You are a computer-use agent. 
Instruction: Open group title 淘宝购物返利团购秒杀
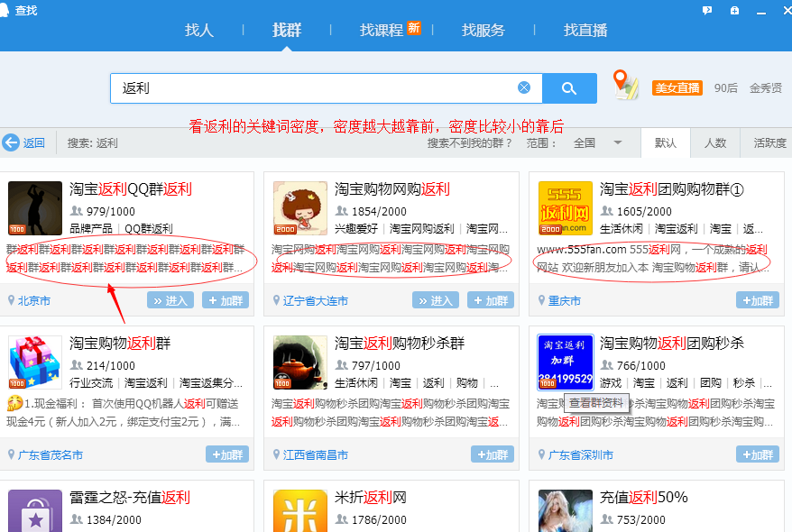click(x=672, y=344)
